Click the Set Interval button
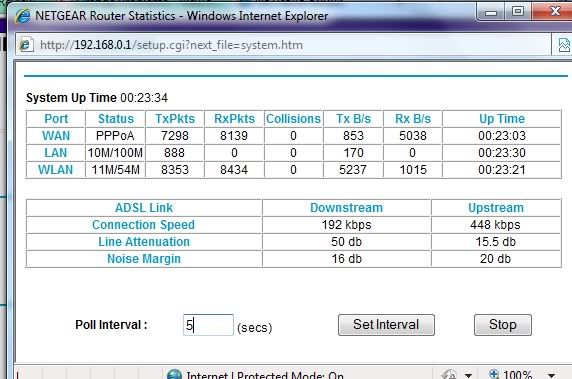This screenshot has height=379, width=572. [x=386, y=325]
